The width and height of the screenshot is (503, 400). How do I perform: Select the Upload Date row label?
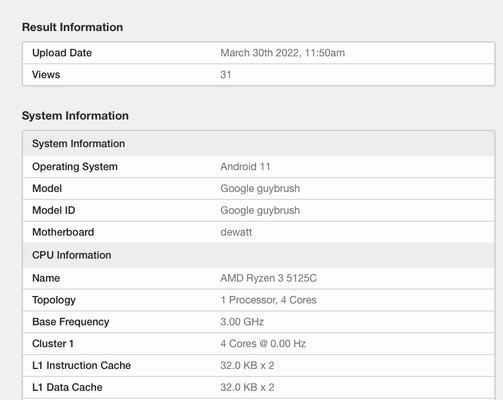tap(62, 53)
